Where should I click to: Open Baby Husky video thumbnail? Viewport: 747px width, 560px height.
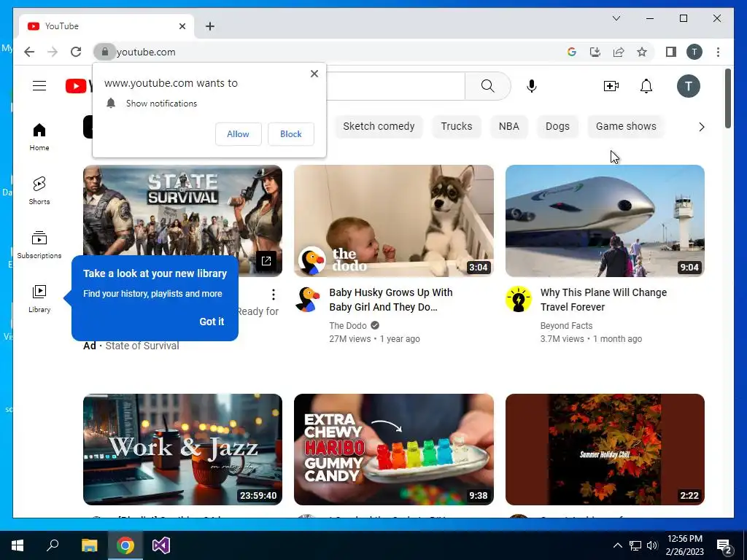[x=393, y=221]
